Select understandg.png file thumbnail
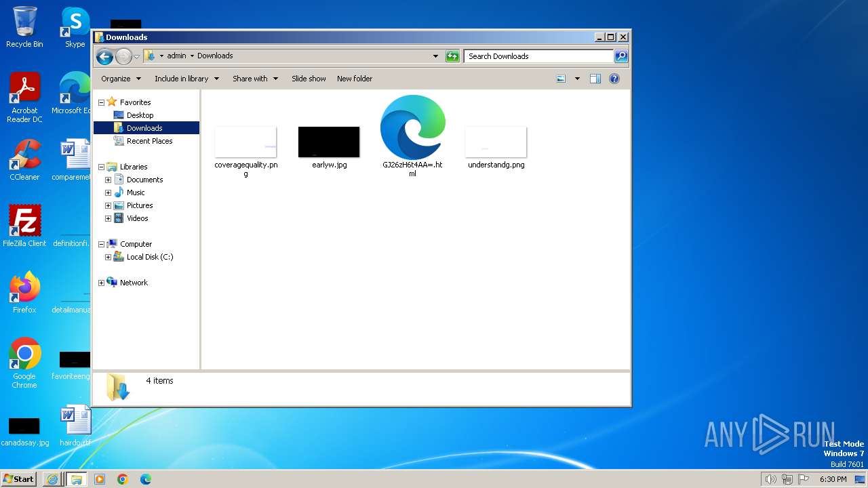The height and width of the screenshot is (488, 868). pos(496,142)
